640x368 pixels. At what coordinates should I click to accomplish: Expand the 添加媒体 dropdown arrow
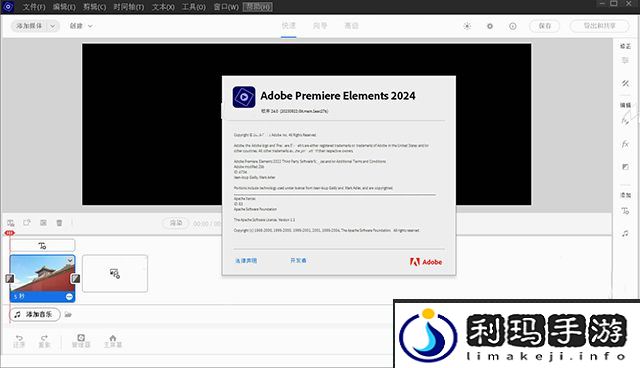[x=53, y=26]
